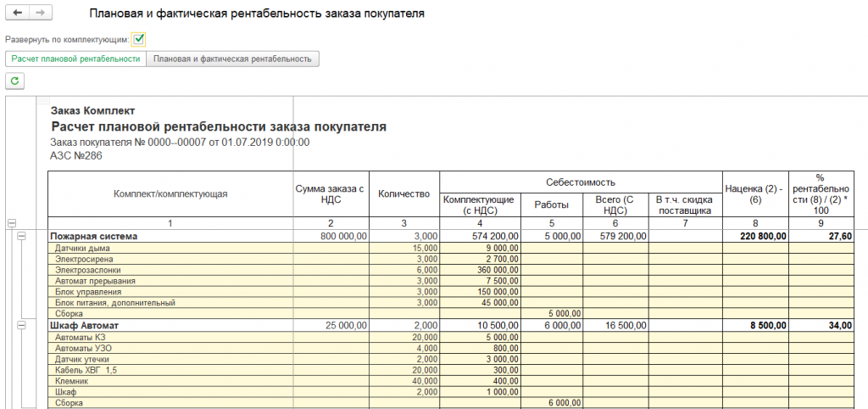Select component cost cell '45 000,00'
The width and height of the screenshot is (868, 409).
(480, 303)
